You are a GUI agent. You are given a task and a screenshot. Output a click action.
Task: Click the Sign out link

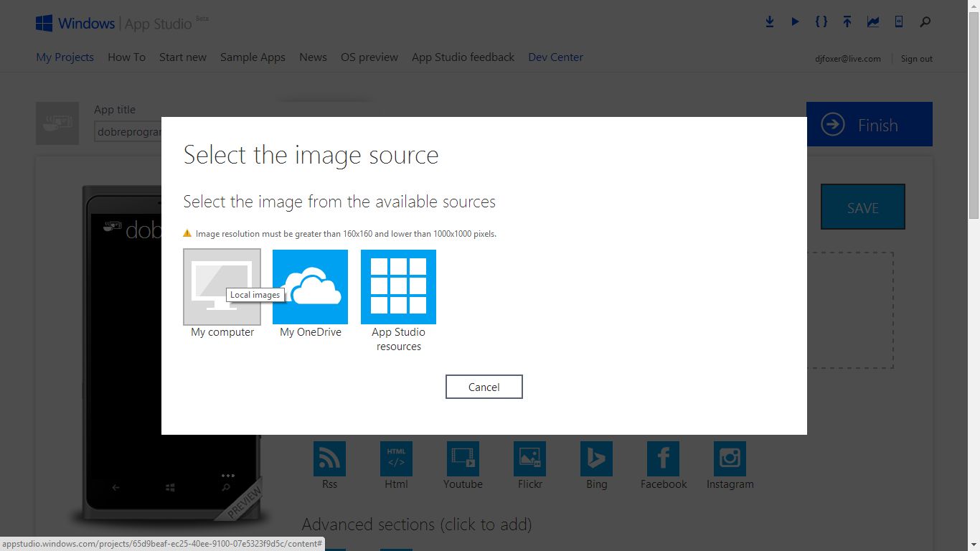(x=917, y=59)
